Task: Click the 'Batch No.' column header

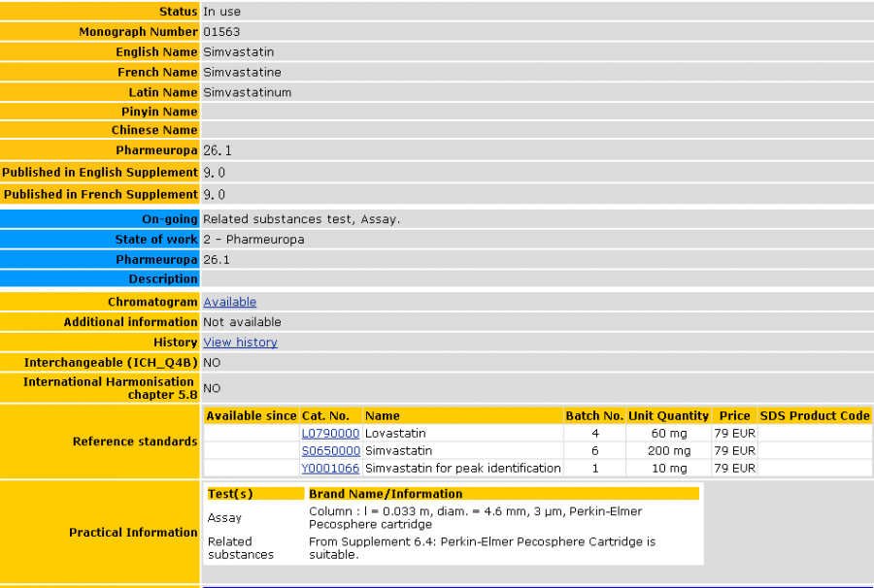Action: [x=594, y=416]
